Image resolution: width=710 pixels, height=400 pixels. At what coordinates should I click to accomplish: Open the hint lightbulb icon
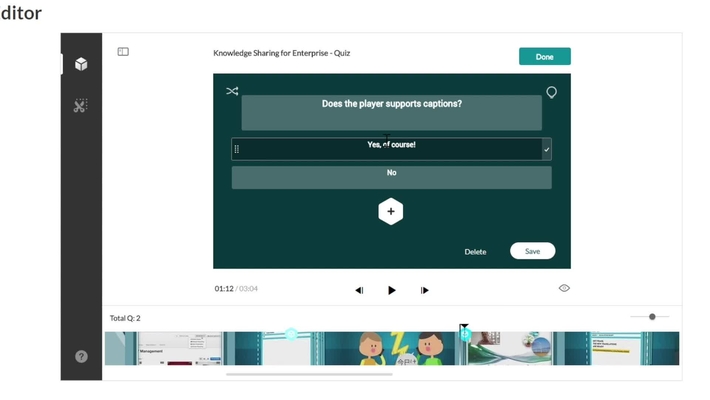coord(552,92)
